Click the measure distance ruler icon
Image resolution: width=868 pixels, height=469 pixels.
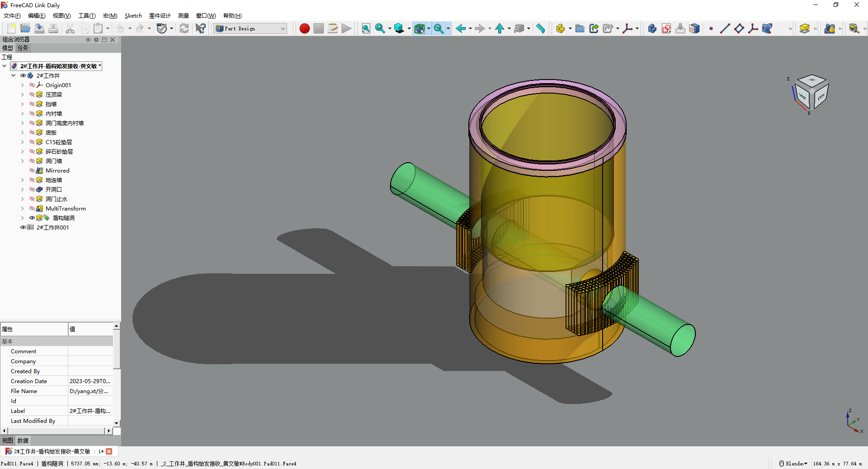[x=541, y=28]
